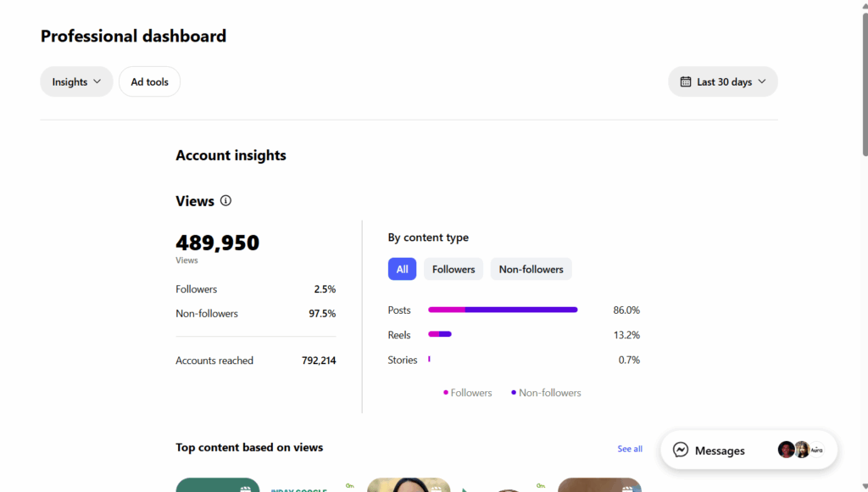The image size is (868, 492).
Task: Filter content type by Non-followers
Action: click(x=531, y=269)
